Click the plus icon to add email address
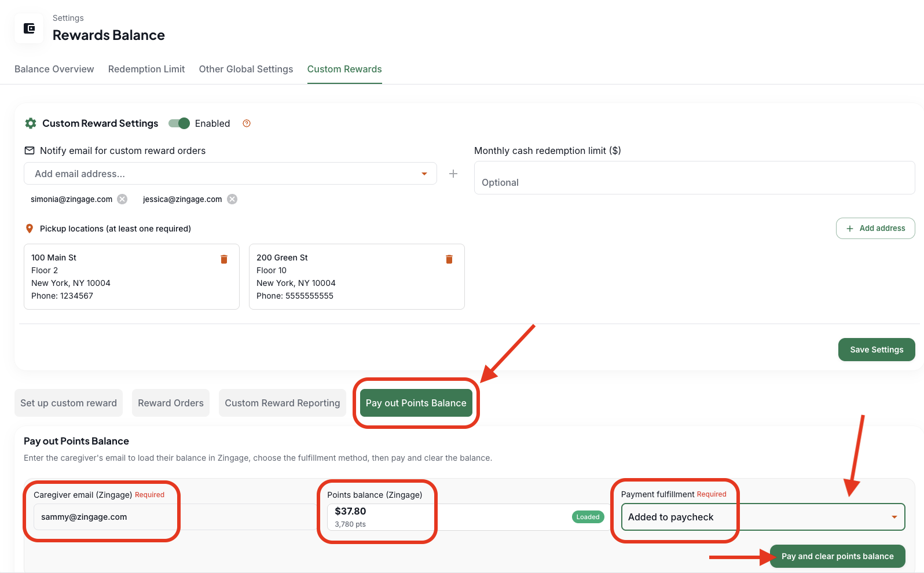This screenshot has width=924, height=573. click(x=453, y=174)
